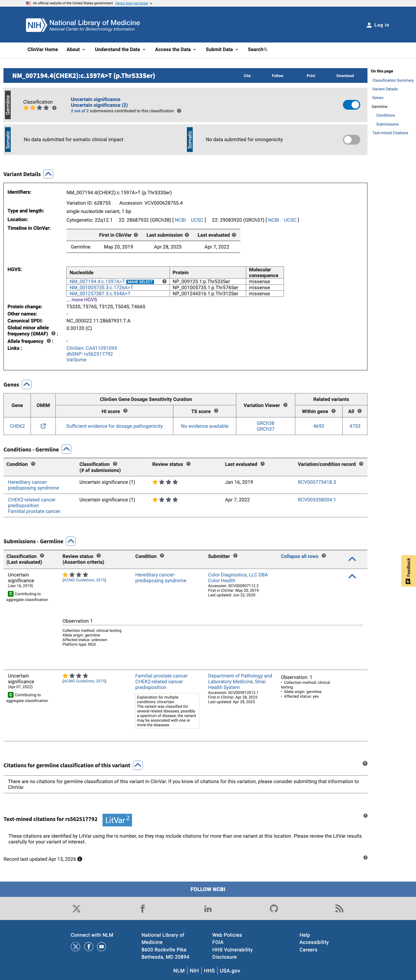
Task: Open the X (Twitter) icon under Follow NCBI
Action: pos(77,908)
